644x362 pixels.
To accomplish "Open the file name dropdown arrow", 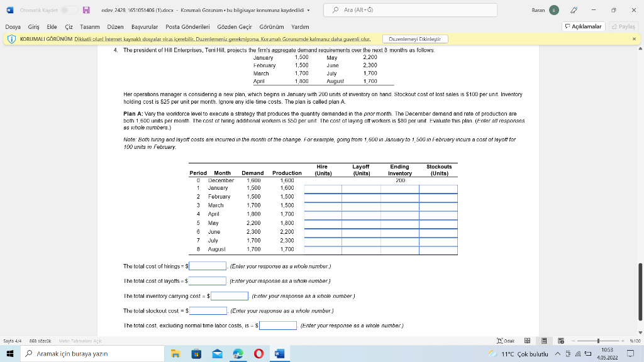I will (308, 10).
